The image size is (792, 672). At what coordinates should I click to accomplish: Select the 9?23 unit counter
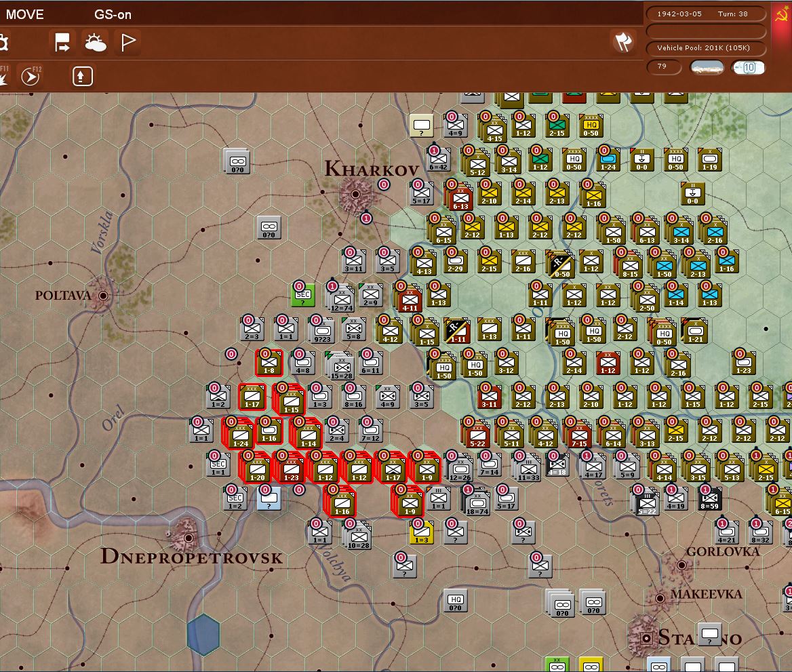[x=322, y=330]
